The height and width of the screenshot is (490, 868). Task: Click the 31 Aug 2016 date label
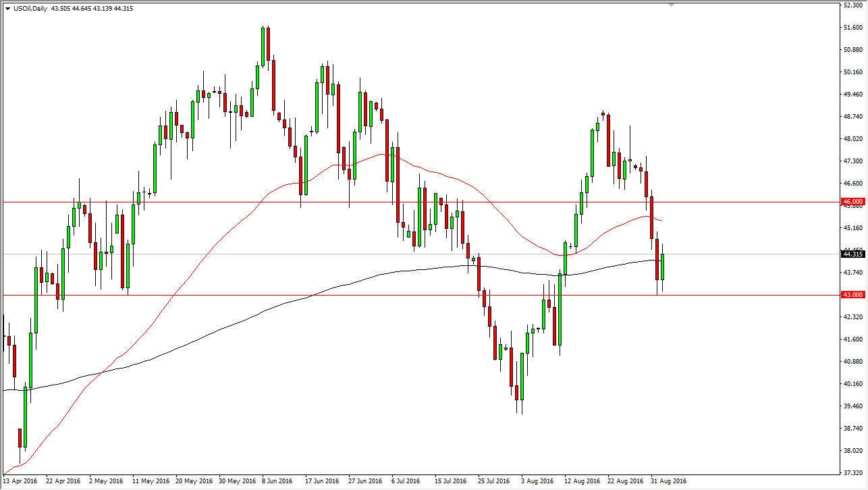pyautogui.click(x=670, y=482)
